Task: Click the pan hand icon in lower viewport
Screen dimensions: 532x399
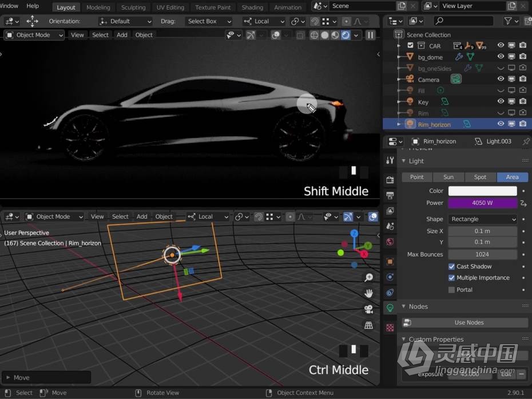Action: coord(368,293)
